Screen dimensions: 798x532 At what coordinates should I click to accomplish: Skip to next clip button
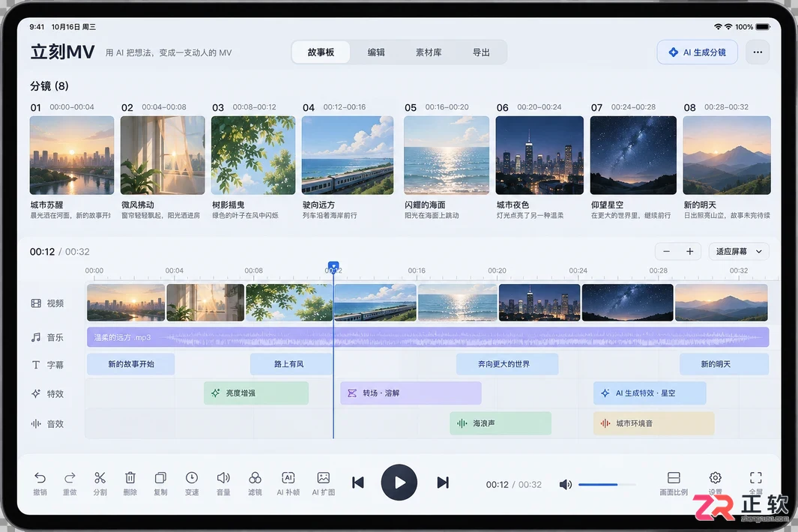[443, 483]
